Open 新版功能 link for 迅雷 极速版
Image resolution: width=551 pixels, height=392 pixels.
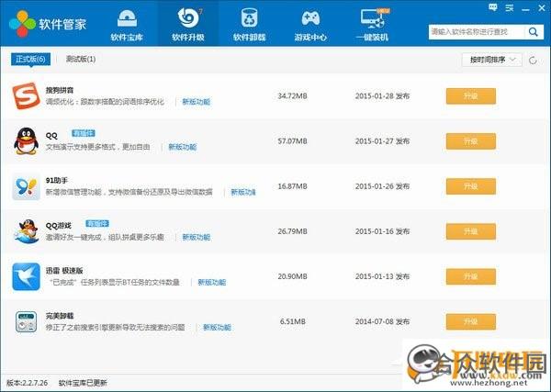(212, 282)
